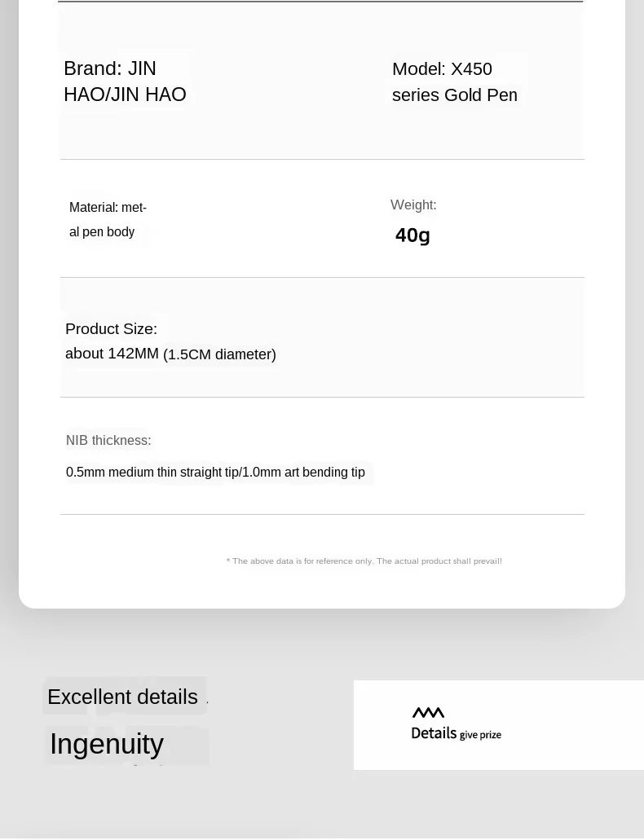Viewport: 644px width, 840px height.
Task: Click the NIB thickness: label
Action: tap(108, 440)
